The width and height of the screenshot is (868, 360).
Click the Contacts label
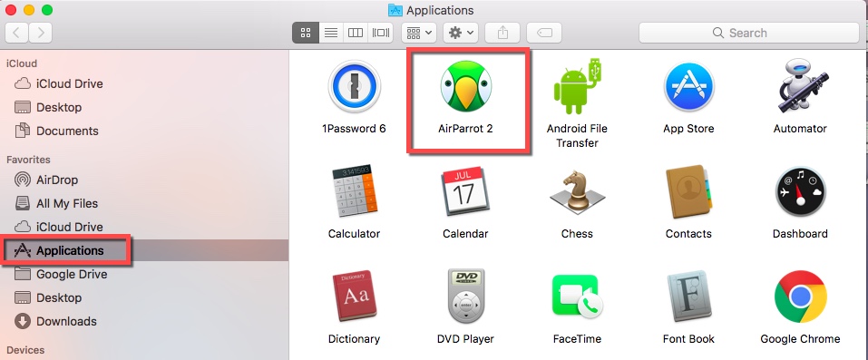(x=688, y=234)
